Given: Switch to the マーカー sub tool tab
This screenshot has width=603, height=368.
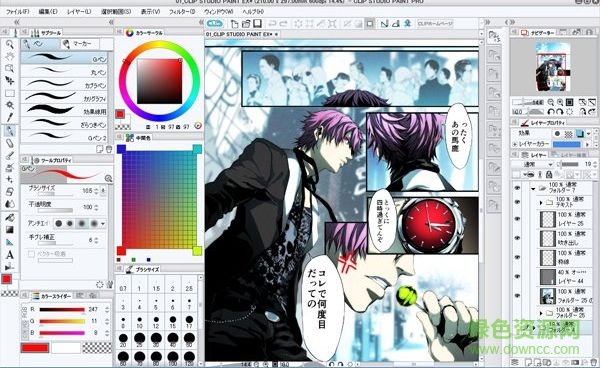Looking at the screenshot, I should point(79,44).
